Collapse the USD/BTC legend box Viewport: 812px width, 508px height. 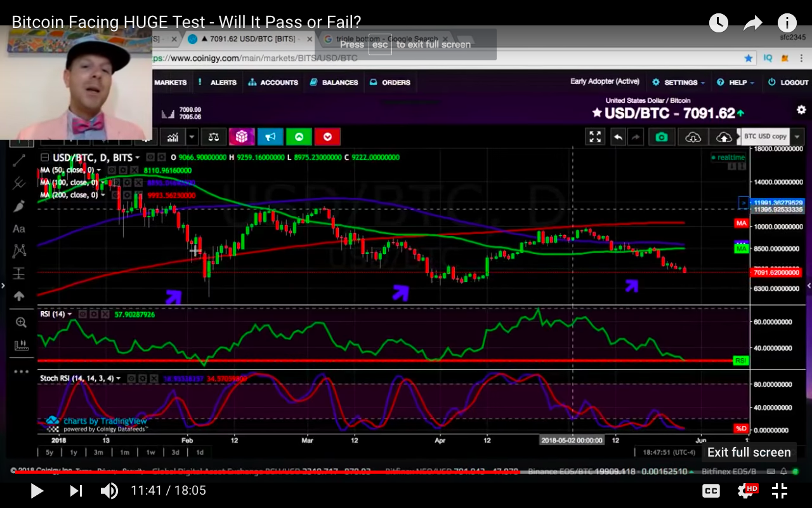coord(44,157)
